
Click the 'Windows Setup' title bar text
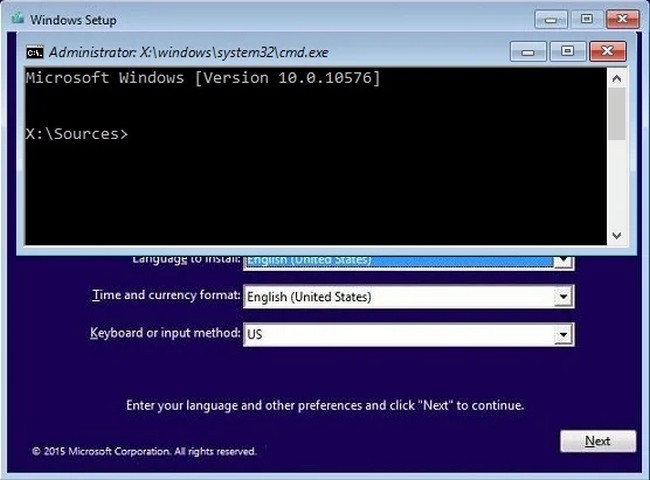click(72, 20)
